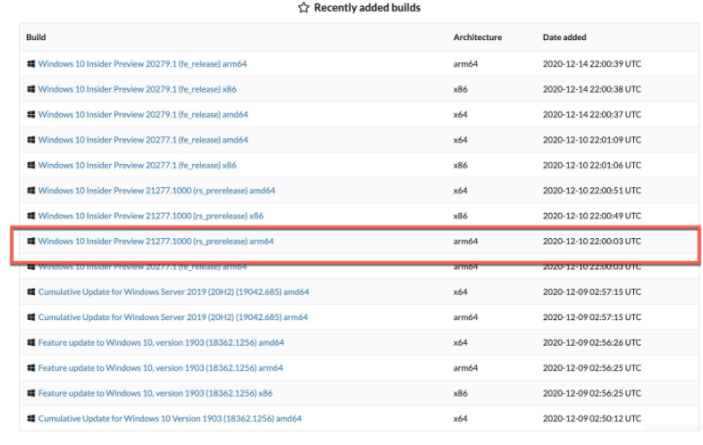Click the Architecture column header
Image resolution: width=703 pixels, height=445 pixels.
(477, 37)
